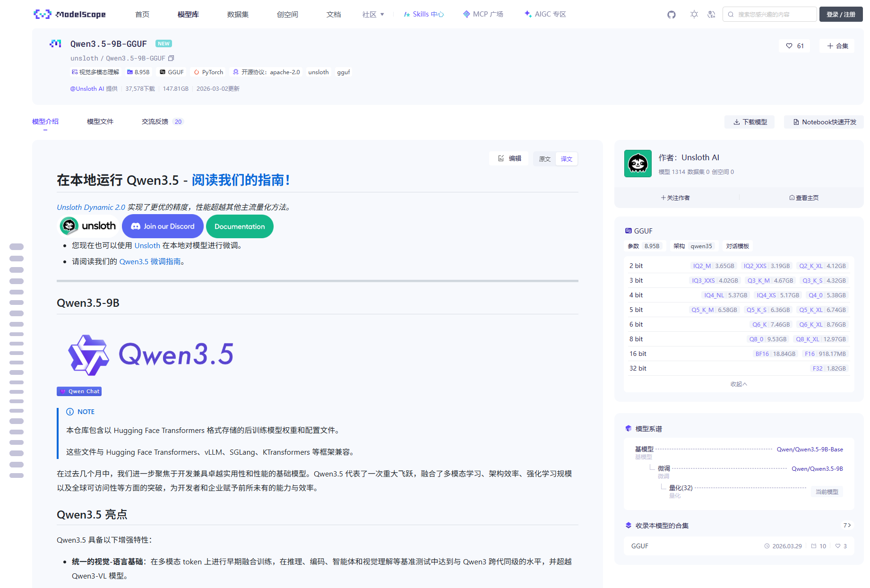Open the ModelScope home logo
Screen dimensions: 870x588
point(69,14)
